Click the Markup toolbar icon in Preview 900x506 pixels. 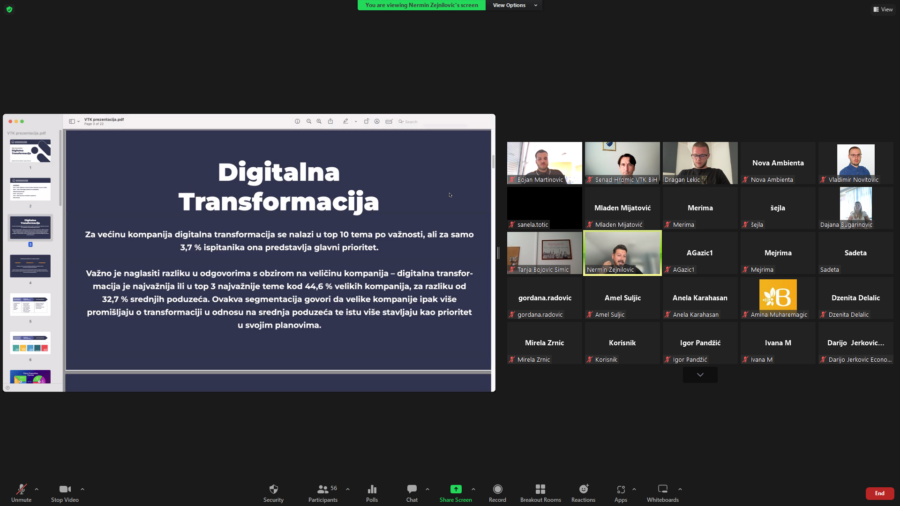377,122
